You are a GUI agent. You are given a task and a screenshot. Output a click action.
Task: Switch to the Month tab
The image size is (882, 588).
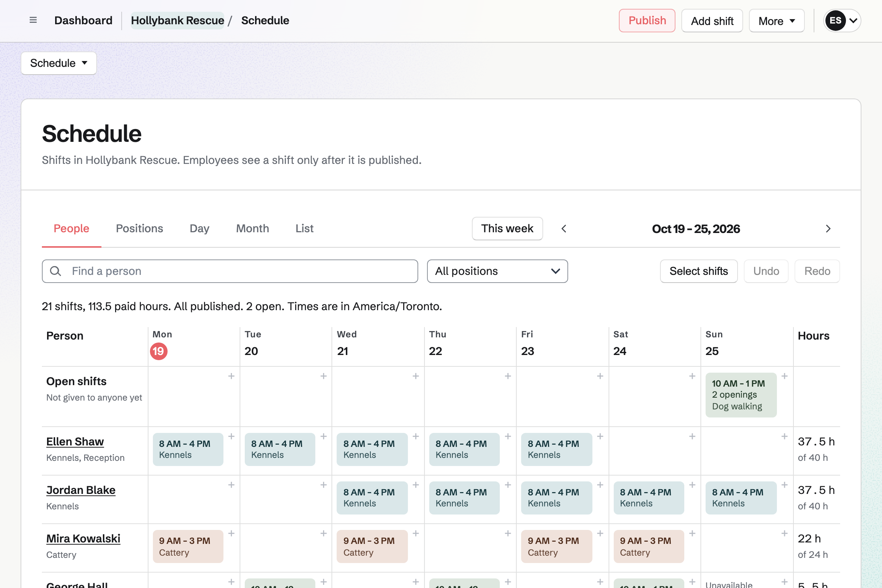click(x=252, y=229)
